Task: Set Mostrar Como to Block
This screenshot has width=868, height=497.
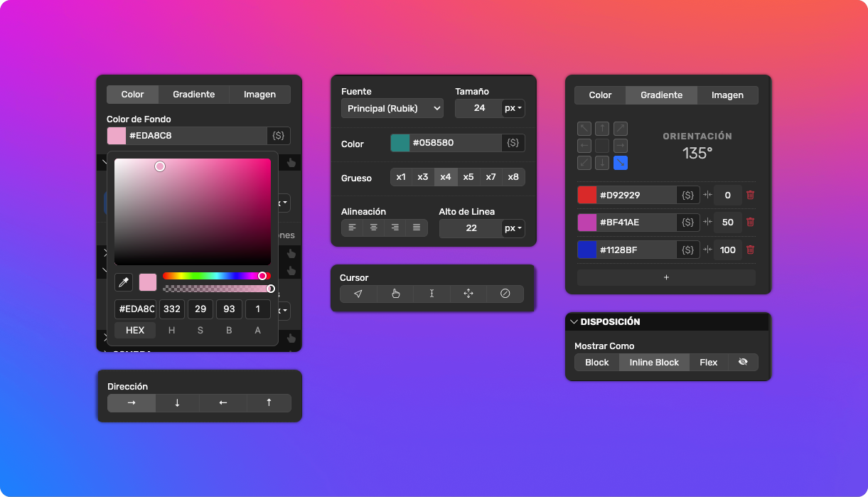Action: click(x=597, y=362)
